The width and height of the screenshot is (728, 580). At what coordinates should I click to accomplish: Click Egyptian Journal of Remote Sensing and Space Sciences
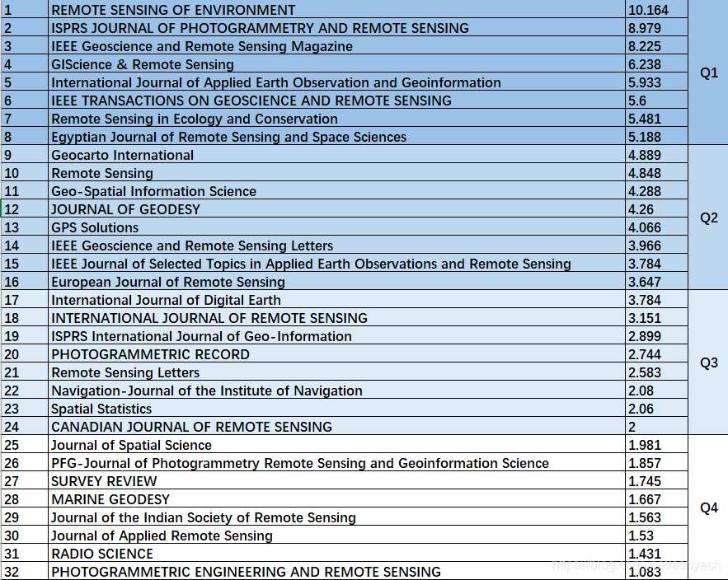(x=336, y=137)
